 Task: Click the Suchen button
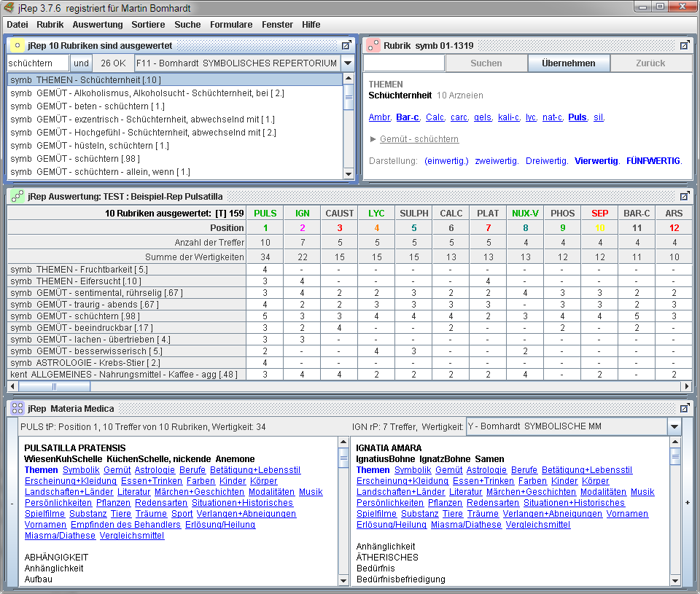(486, 63)
